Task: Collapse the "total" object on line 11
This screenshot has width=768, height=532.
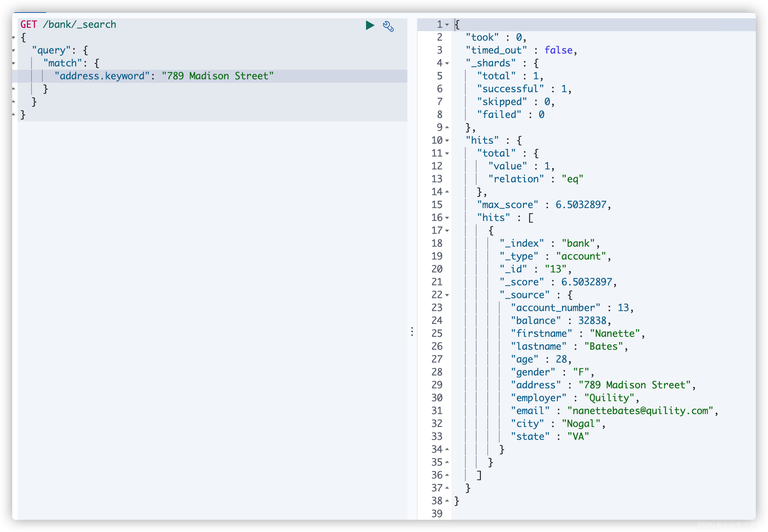Action: [x=447, y=154]
